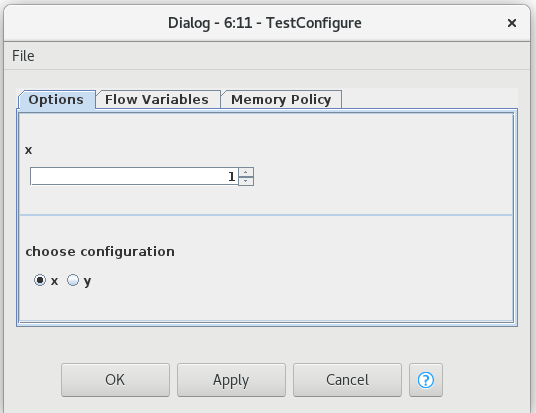Switch to the Options tab
The height and width of the screenshot is (413, 536).
(x=56, y=99)
